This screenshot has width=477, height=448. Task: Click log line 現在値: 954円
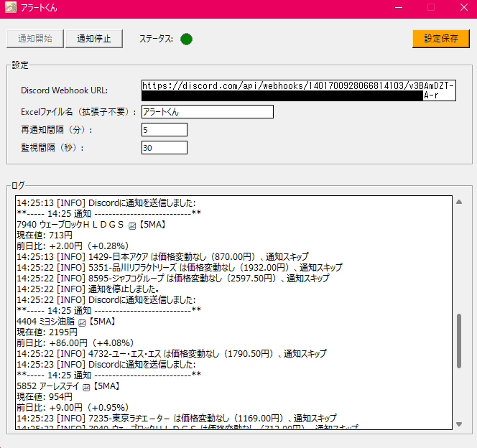(45, 396)
